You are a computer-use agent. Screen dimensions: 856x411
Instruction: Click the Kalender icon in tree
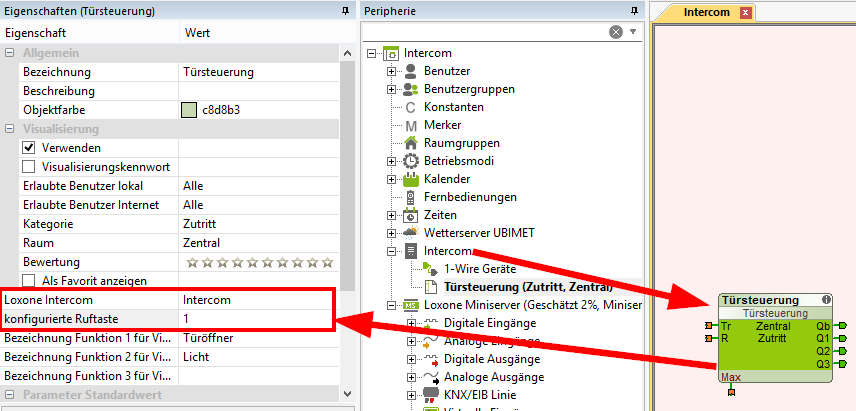tap(411, 179)
